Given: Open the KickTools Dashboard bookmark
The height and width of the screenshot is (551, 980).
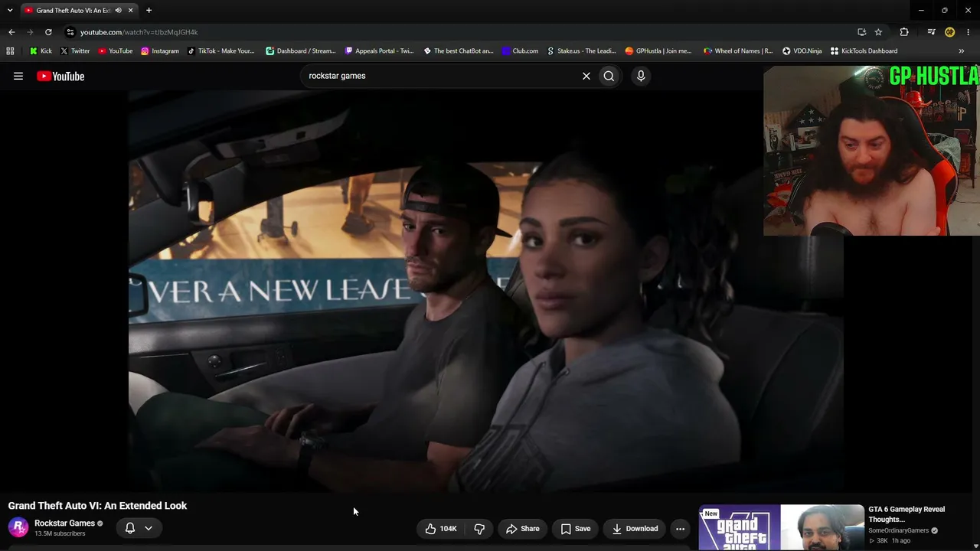Looking at the screenshot, I should [x=864, y=51].
